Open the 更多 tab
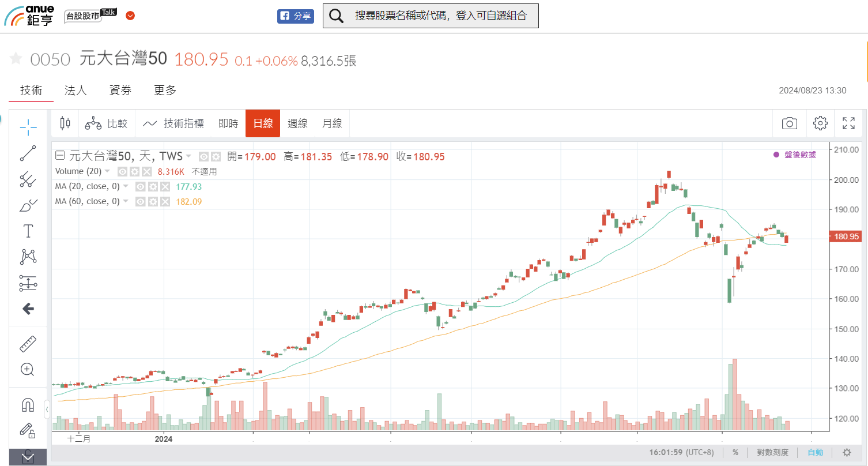The image size is (868, 466). [165, 90]
